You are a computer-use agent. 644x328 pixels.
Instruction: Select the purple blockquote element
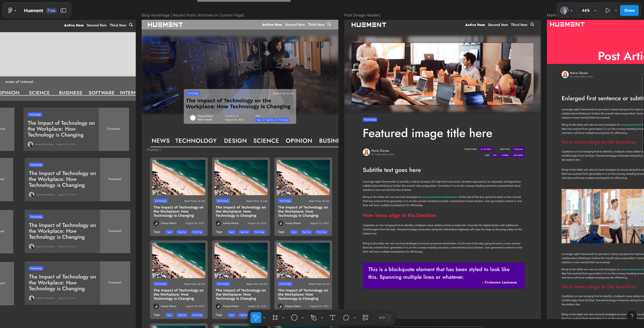pos(443,275)
